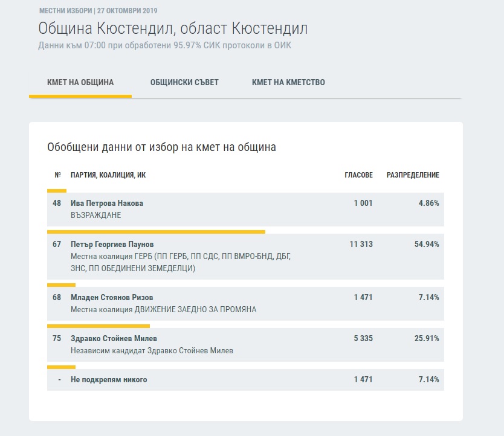Click Местна коалиция ДВИЖЕНИЕ ЗАЕДНО ЗА ПРОМЯНА text
The image size is (504, 436).
[x=164, y=310]
